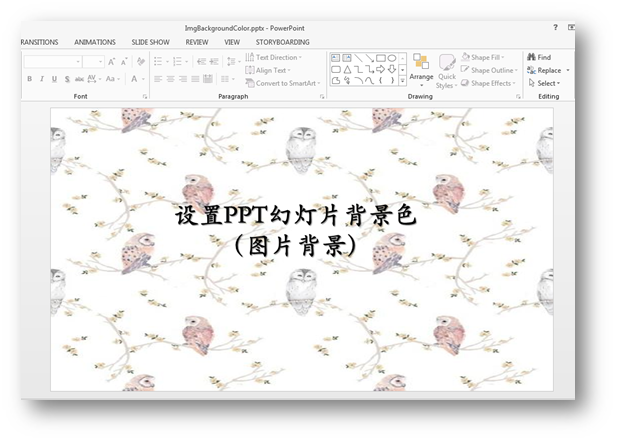The image size is (617, 442).
Task: Open Quick Styles gallery
Action: click(447, 72)
